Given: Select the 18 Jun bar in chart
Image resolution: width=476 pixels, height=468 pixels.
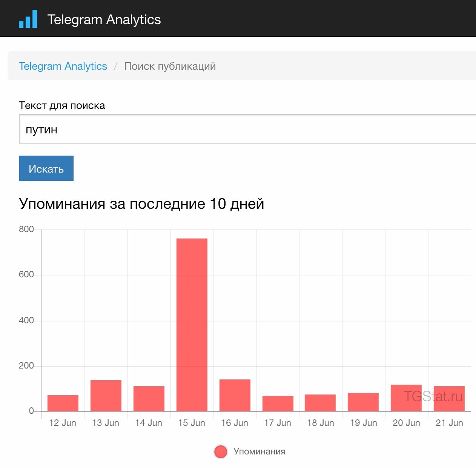Looking at the screenshot, I should click(x=320, y=403).
